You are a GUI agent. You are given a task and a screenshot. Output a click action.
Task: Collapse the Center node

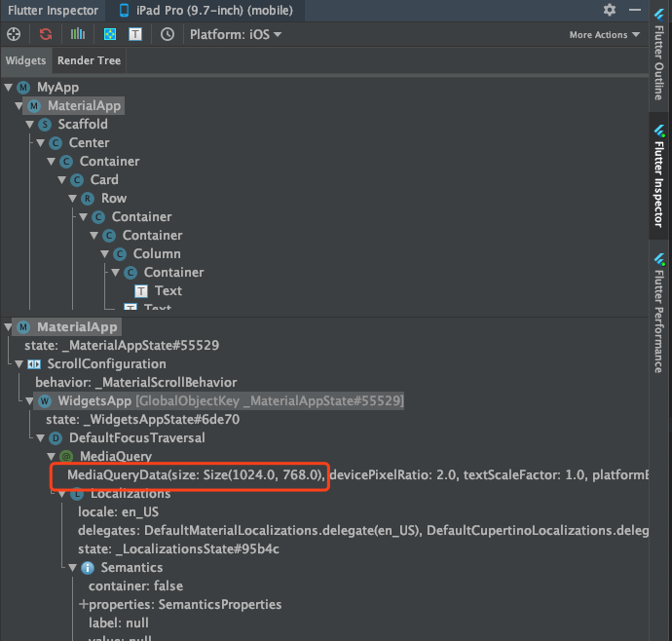(40, 143)
